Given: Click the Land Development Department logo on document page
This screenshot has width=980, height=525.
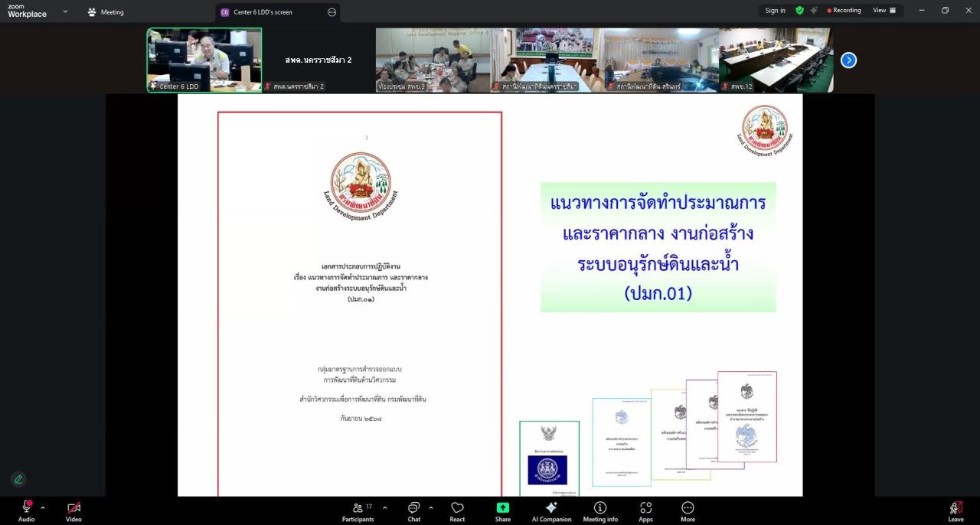Looking at the screenshot, I should coord(361,186).
